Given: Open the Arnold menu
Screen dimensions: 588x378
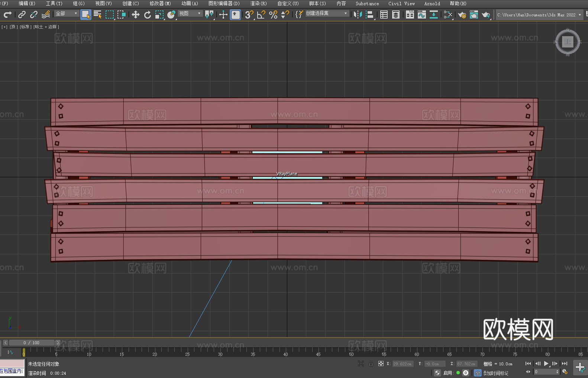Looking at the screenshot, I should pos(432,3).
